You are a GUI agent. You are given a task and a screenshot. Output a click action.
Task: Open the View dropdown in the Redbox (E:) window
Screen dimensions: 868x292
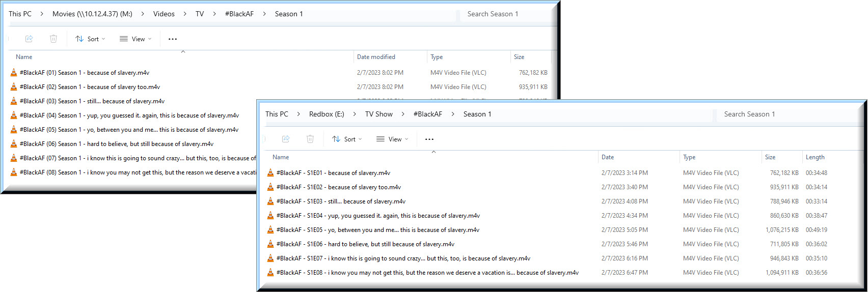coord(392,139)
